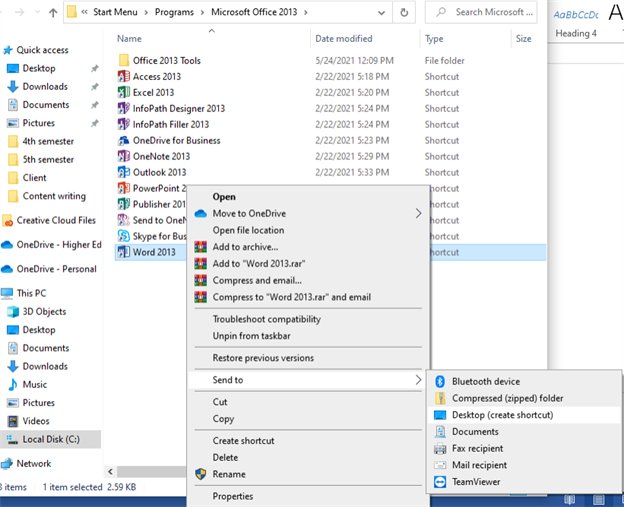The height and width of the screenshot is (507, 624).
Task: Select the Bluetooth device icon
Action: coord(440,381)
